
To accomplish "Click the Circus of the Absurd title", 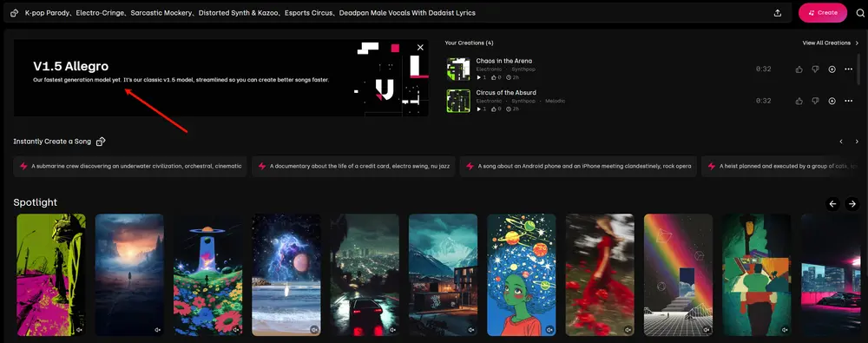I will coord(506,93).
